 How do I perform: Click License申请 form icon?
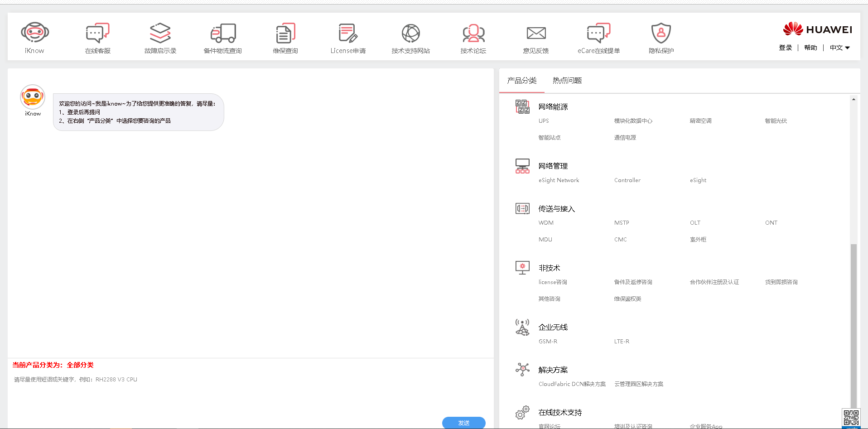point(348,33)
